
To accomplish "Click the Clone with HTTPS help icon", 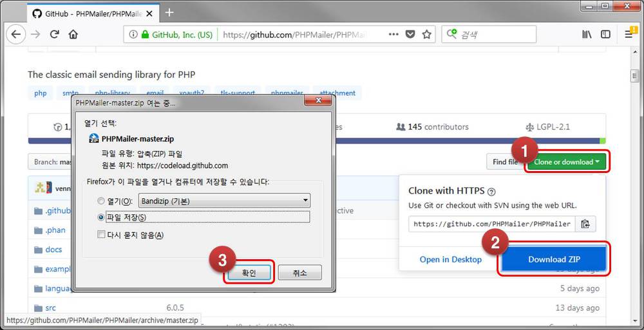I will 491,192.
